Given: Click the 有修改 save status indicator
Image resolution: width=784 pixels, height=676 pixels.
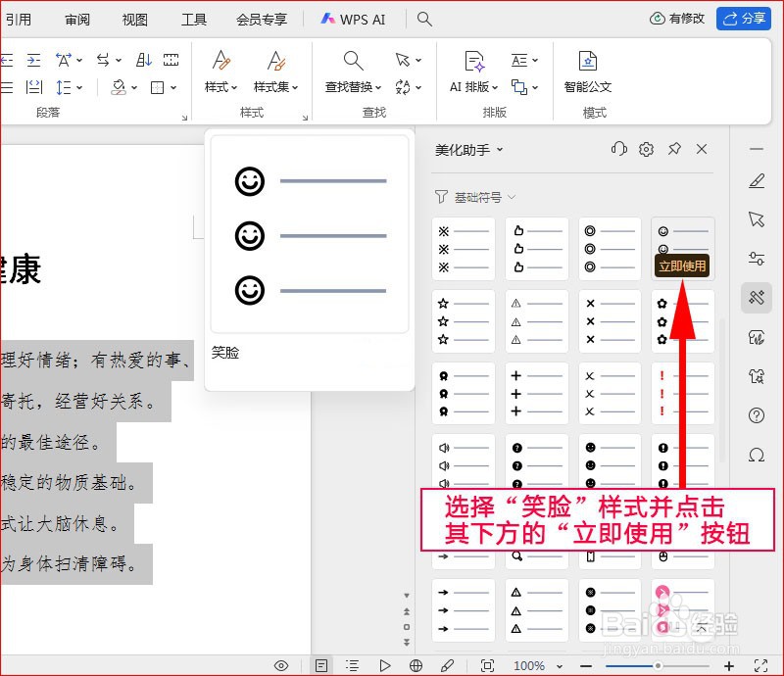Looking at the screenshot, I should tap(677, 18).
